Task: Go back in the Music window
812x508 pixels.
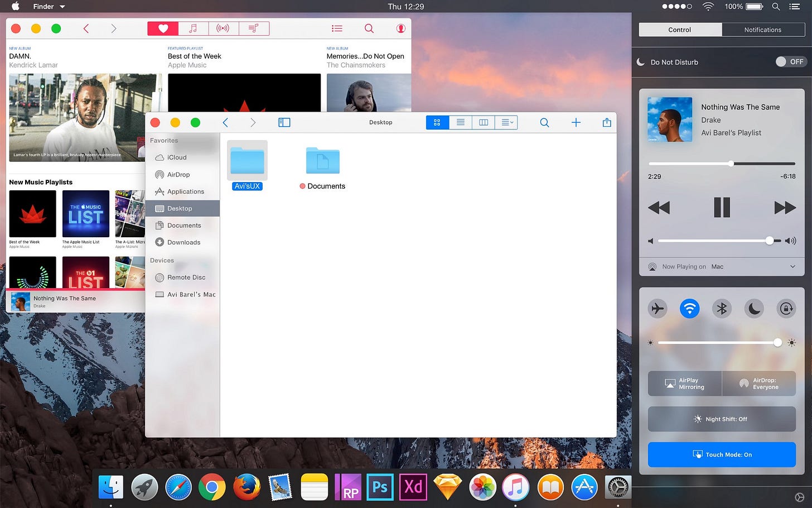Action: tap(86, 28)
